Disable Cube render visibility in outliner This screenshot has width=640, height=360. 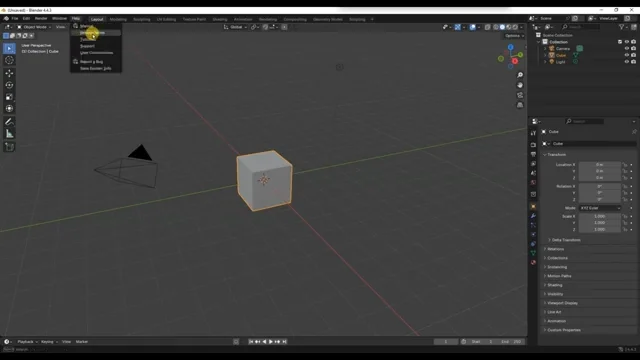[633, 55]
